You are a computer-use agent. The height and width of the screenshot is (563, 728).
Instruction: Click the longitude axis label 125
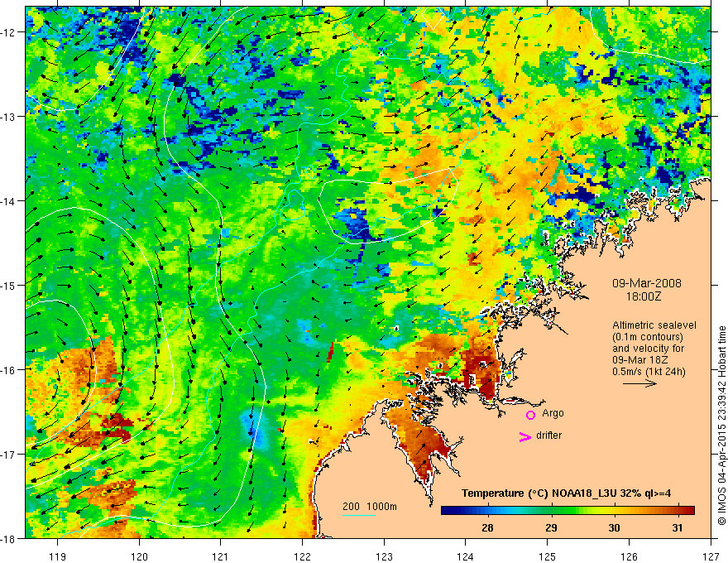point(548,556)
